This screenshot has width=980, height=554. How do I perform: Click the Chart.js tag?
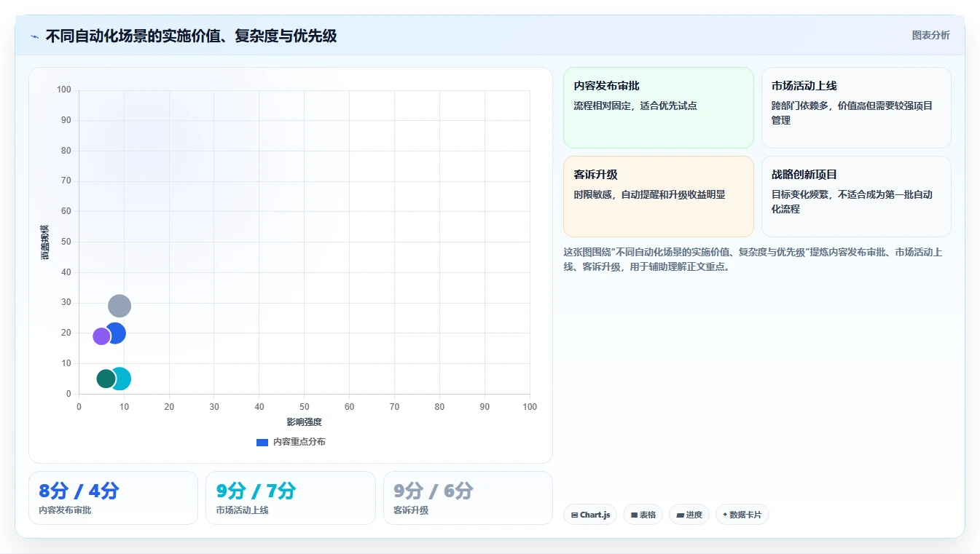point(590,515)
